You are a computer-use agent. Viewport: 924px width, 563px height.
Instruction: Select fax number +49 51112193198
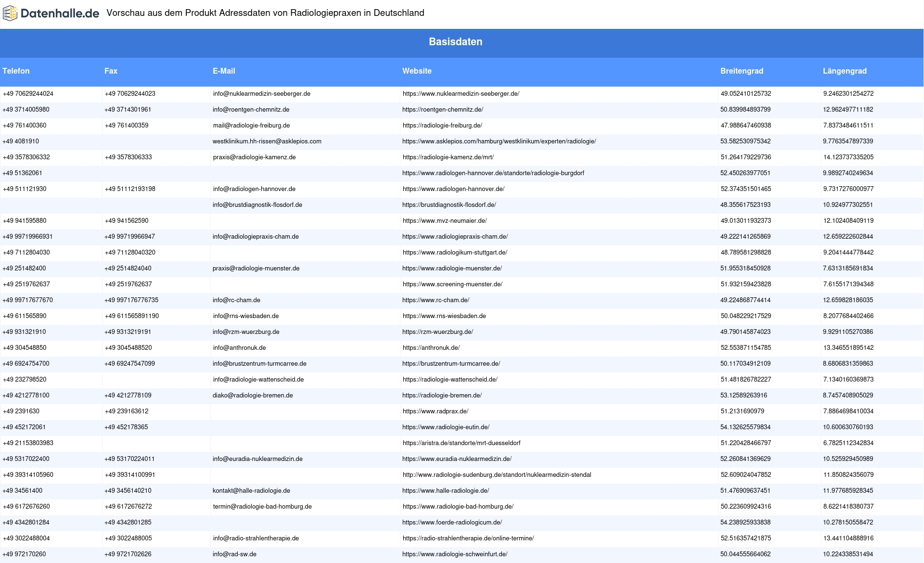(130, 189)
